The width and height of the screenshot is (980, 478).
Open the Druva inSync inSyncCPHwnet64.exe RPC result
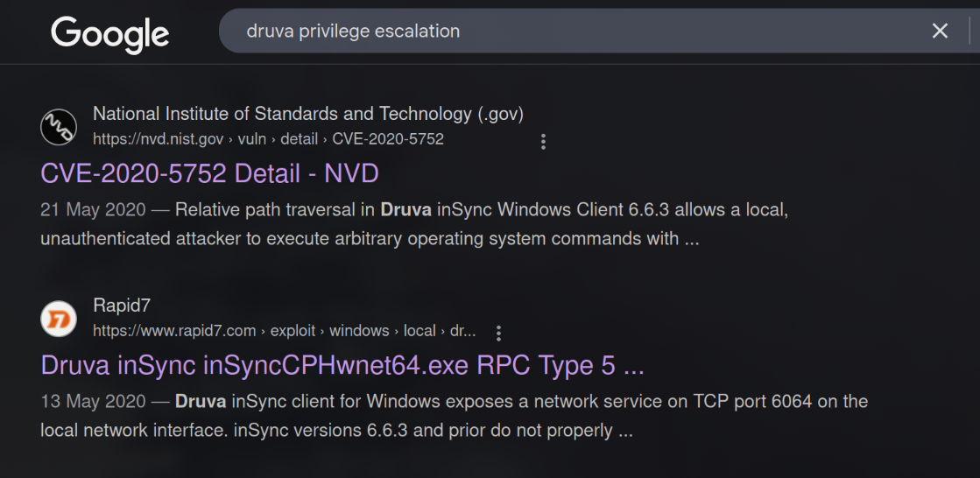click(342, 365)
